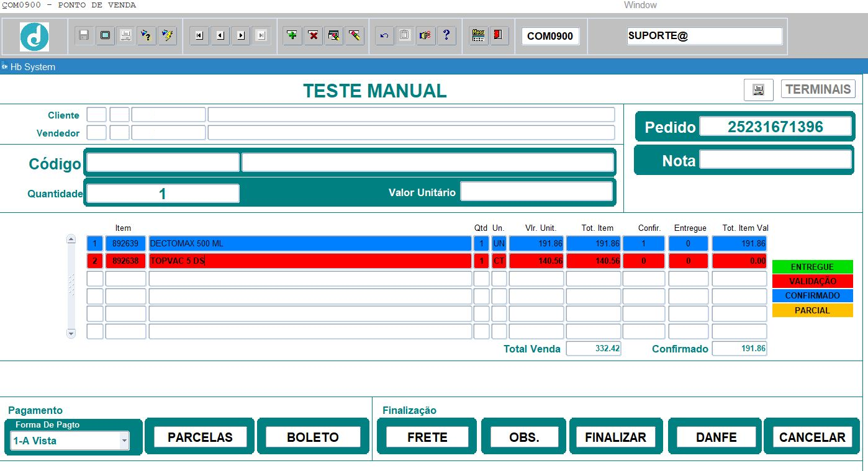The height and width of the screenshot is (471, 868).
Task: Delete record with red X icon
Action: (x=313, y=35)
